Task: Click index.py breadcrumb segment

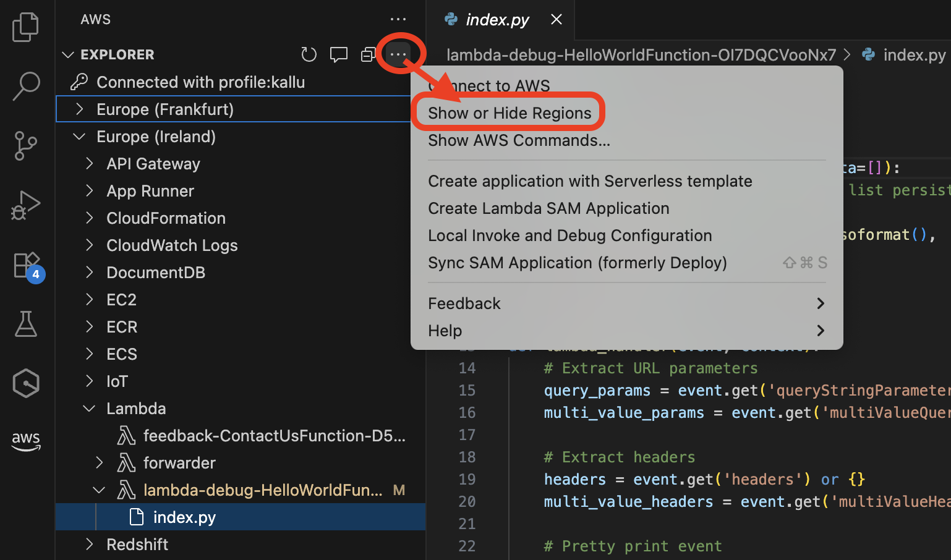Action: tap(915, 55)
